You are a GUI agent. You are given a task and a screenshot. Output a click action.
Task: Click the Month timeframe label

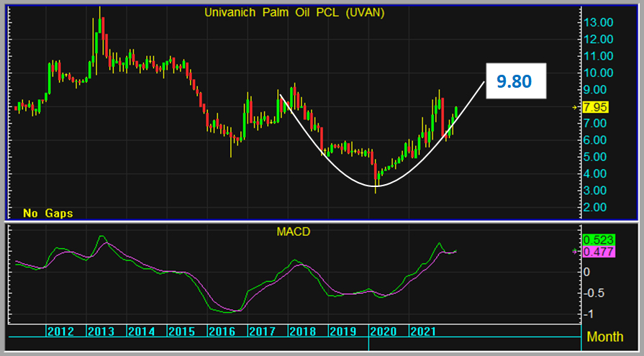(x=605, y=337)
